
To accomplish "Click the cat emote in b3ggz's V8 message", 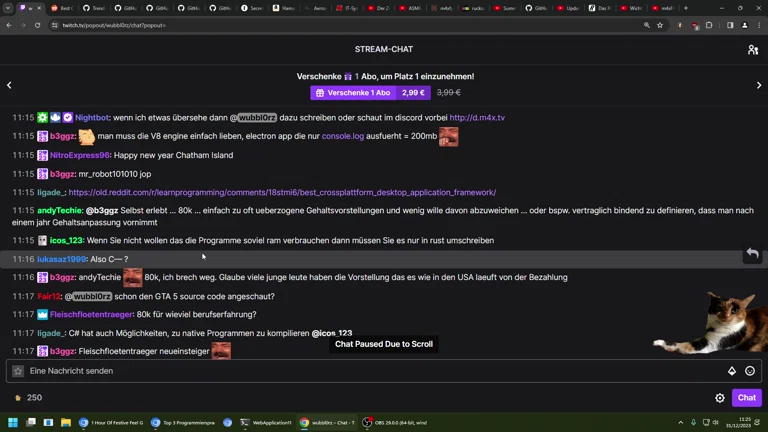I will click(x=87, y=137).
